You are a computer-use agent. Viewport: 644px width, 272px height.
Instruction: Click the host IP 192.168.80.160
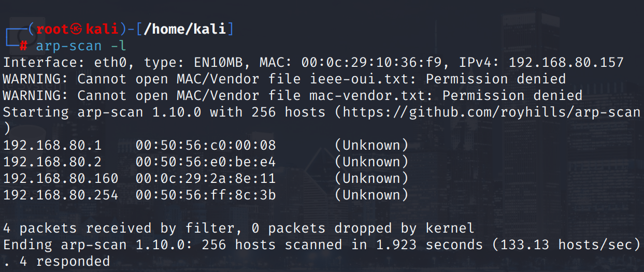coord(61,179)
